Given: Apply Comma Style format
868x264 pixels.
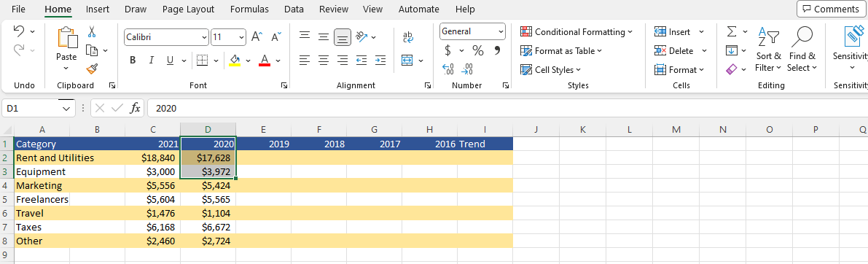Looking at the screenshot, I should pyautogui.click(x=496, y=50).
